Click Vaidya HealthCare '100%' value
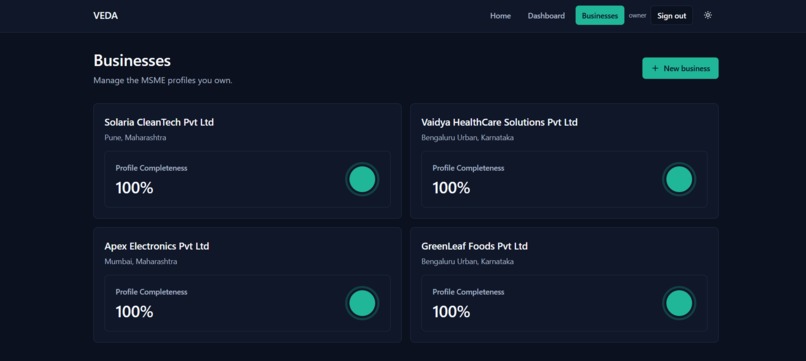This screenshot has height=361, width=806. (x=451, y=188)
